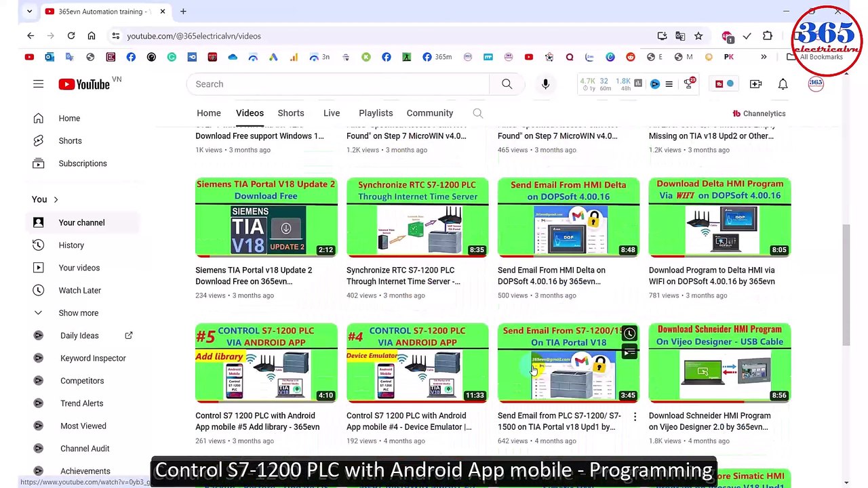Open #5 Control S7-1200 Add library thumbnail

tap(266, 363)
